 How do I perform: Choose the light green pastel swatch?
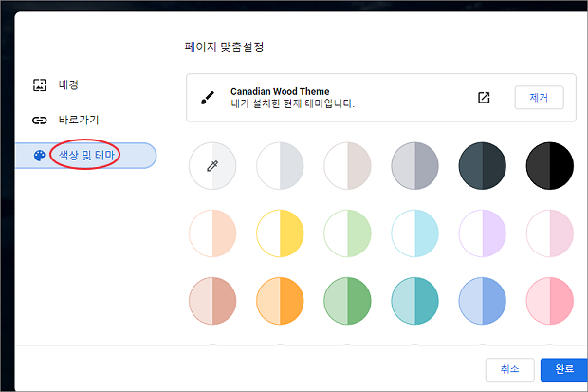tap(348, 233)
